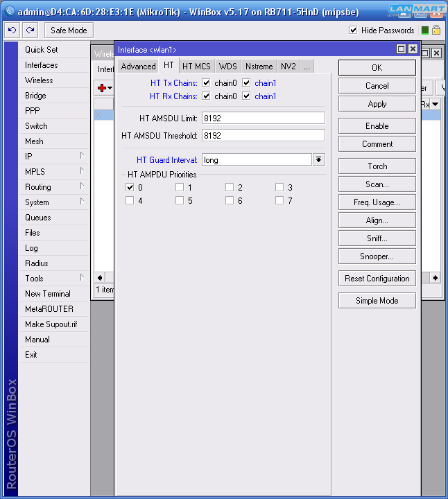Toggle AMPDU priority 0 checkbox

click(x=130, y=187)
